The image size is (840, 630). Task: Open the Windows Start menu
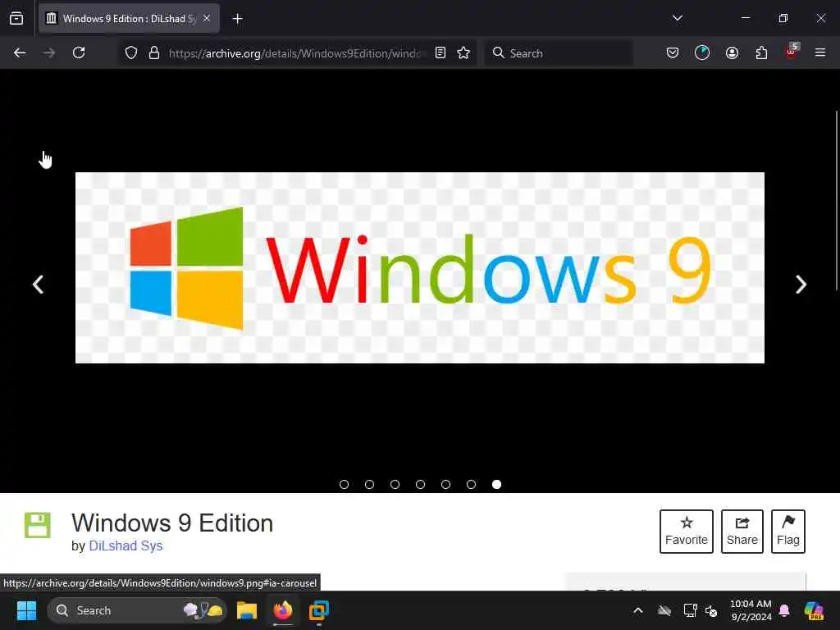point(26,610)
